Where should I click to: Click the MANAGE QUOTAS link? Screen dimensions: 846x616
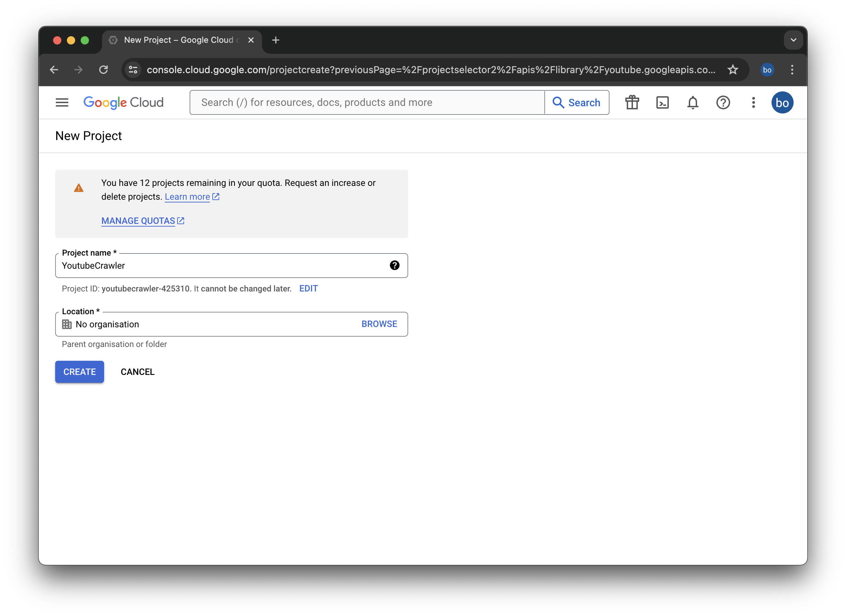pos(138,221)
